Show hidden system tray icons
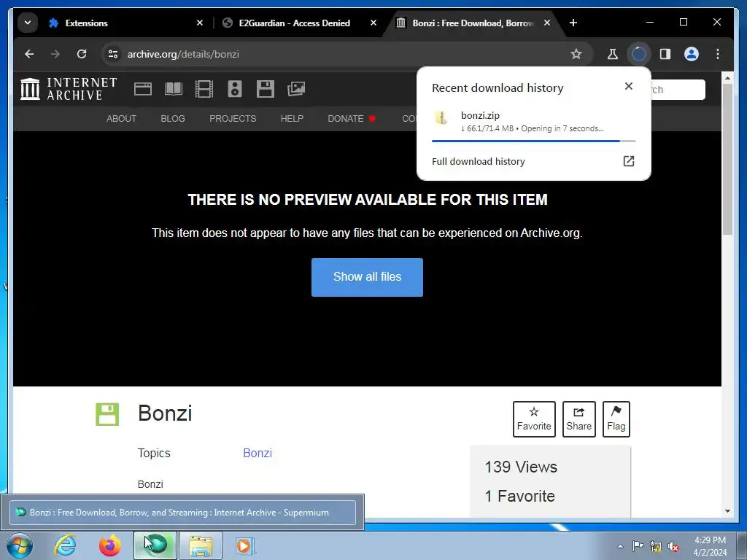Viewport: 747px width, 560px height. [620, 546]
